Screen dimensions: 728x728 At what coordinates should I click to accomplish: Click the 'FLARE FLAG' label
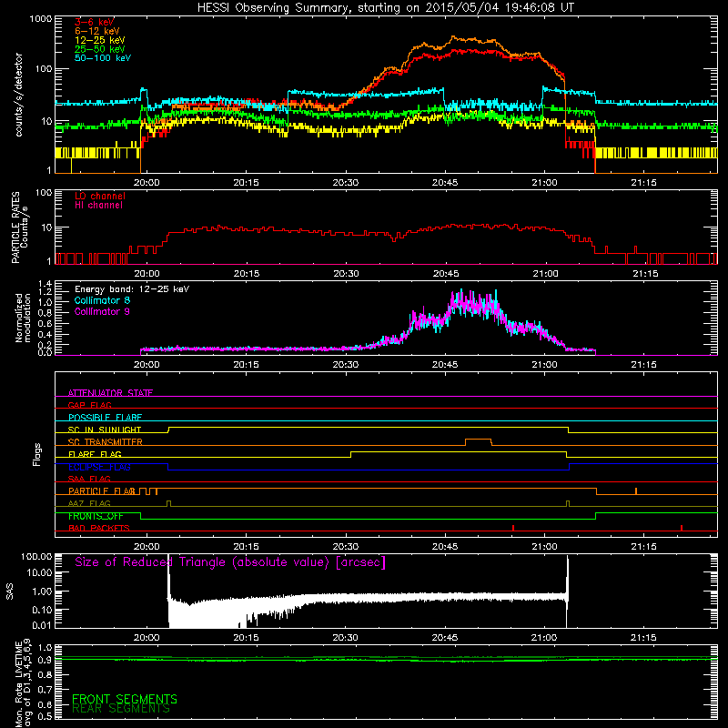tap(95, 454)
